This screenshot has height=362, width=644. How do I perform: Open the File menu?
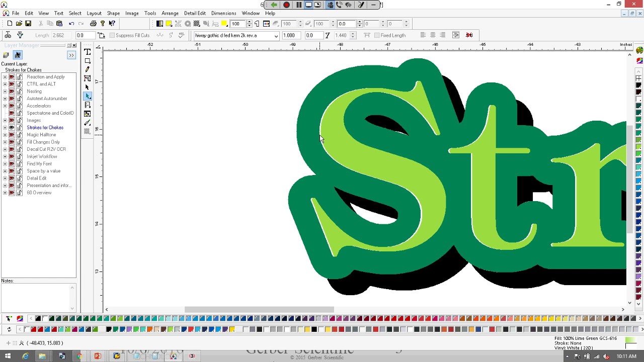16,13
